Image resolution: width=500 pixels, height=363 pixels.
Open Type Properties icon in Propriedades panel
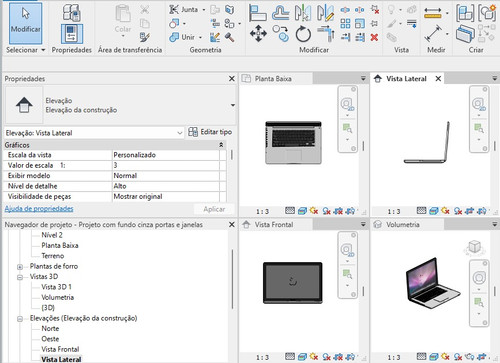71,12
